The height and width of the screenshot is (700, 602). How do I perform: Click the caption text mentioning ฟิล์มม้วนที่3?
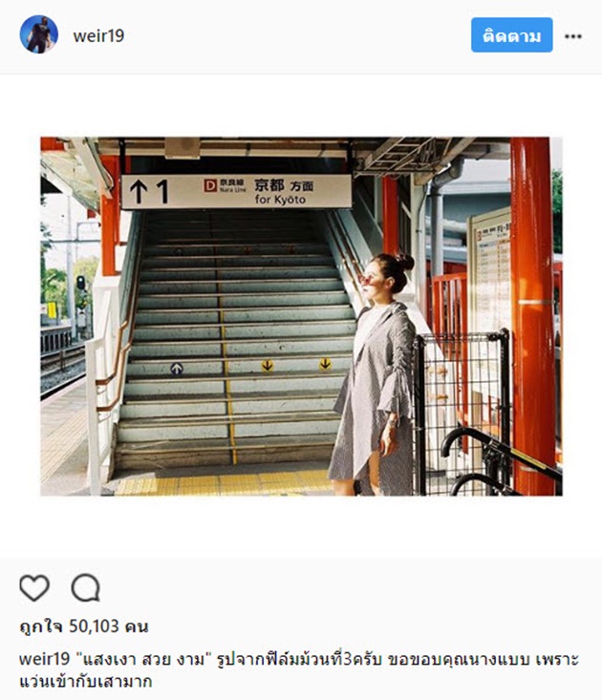pos(299,659)
